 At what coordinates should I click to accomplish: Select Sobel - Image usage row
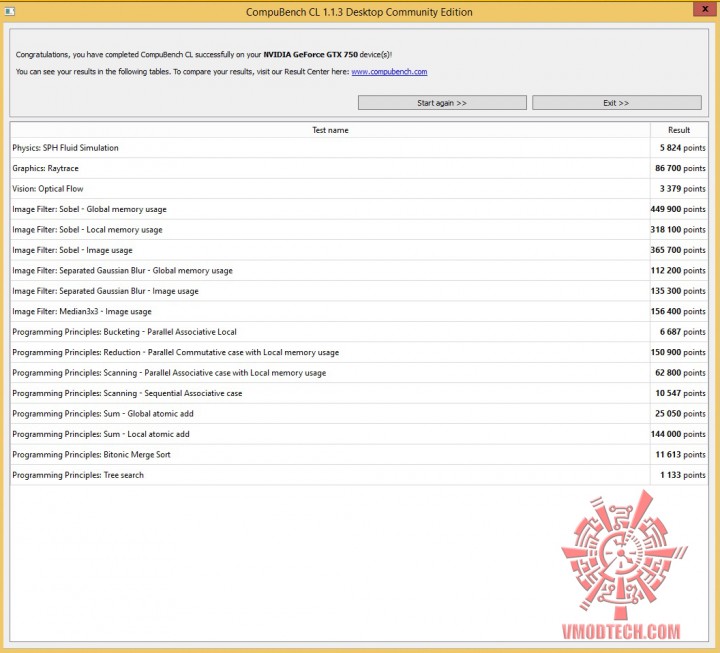point(359,250)
